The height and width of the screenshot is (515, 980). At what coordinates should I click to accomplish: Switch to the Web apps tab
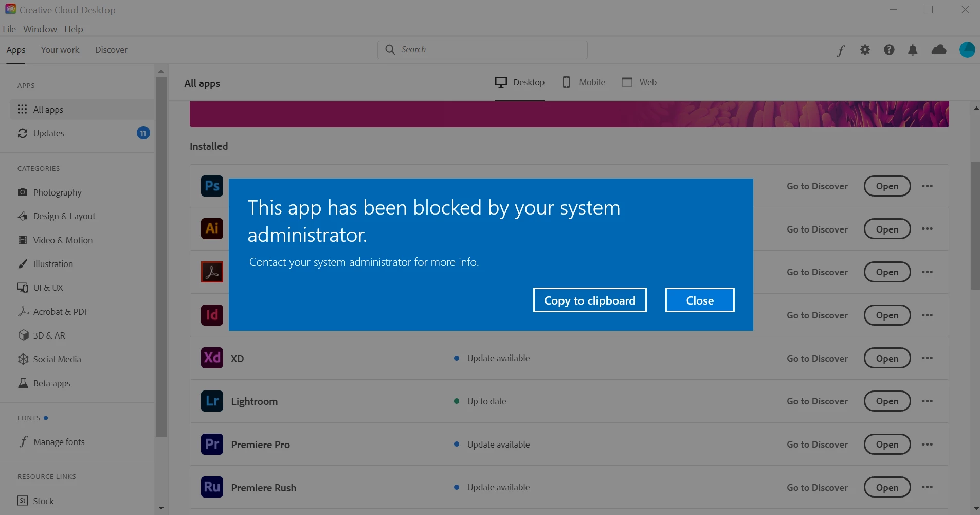click(x=639, y=82)
